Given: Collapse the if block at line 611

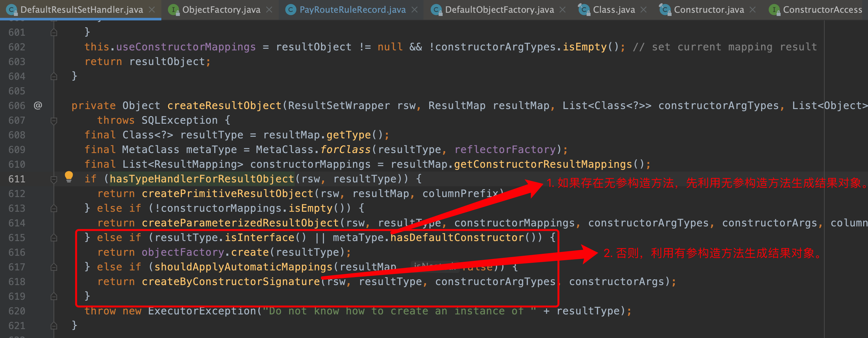Looking at the screenshot, I should [x=54, y=179].
